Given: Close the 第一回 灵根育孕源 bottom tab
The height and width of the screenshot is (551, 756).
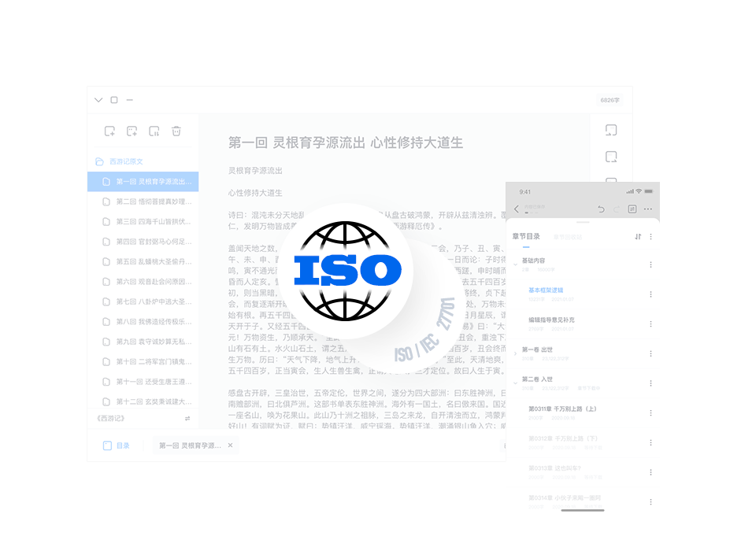Looking at the screenshot, I should [230, 446].
